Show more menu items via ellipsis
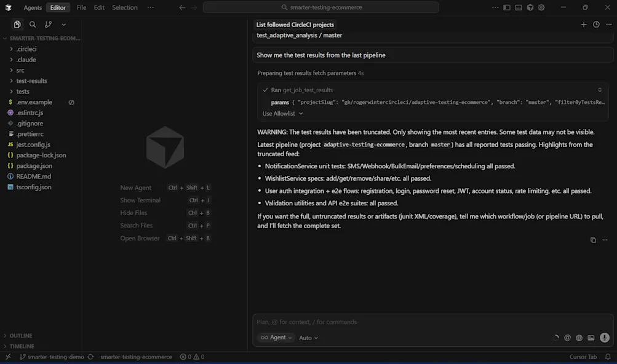 [150, 7]
